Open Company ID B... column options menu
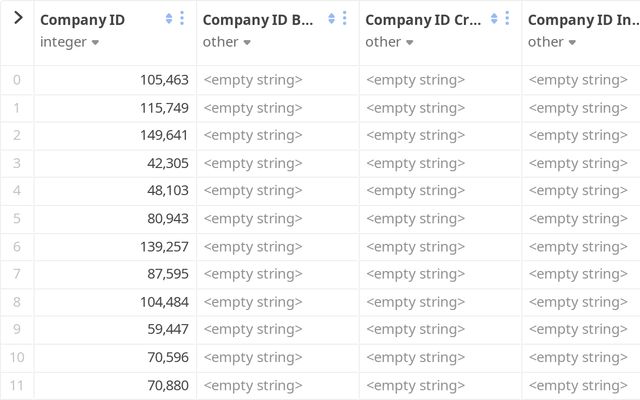This screenshot has width=640, height=400. (345, 19)
